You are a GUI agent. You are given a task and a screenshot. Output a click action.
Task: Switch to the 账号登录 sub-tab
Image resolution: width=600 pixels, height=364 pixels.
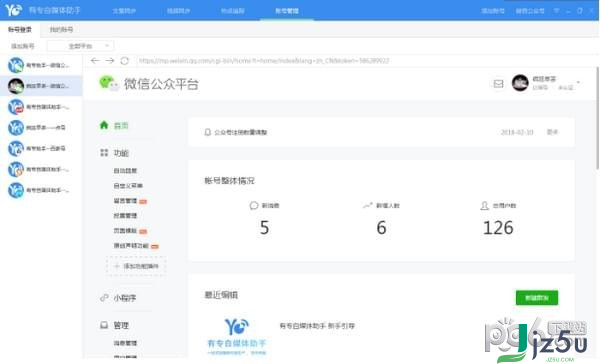pyautogui.click(x=20, y=29)
